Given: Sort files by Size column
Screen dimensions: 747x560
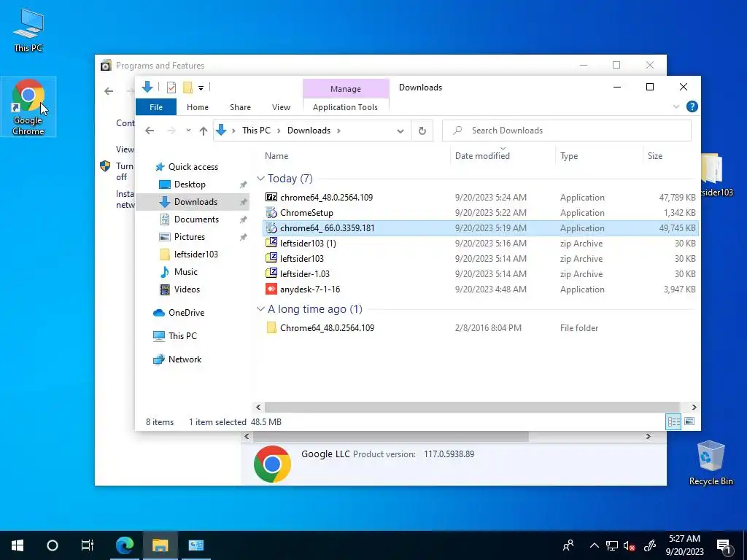Looking at the screenshot, I should click(x=655, y=156).
